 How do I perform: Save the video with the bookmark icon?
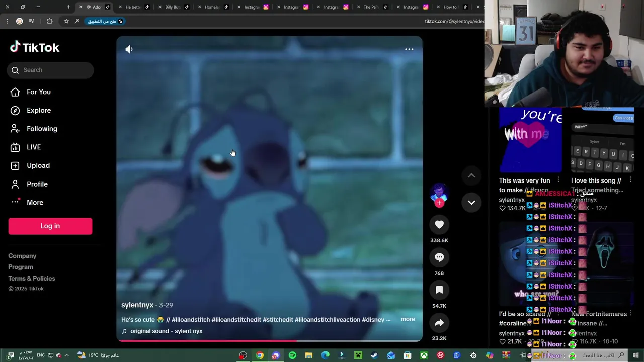(x=439, y=290)
